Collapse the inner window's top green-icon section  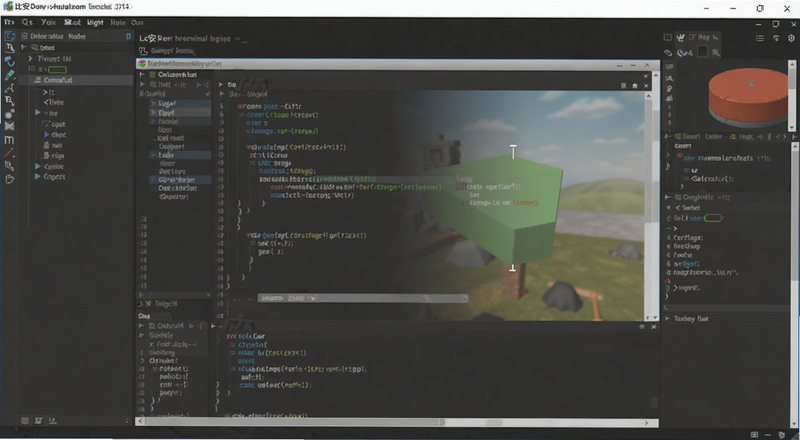(142, 75)
